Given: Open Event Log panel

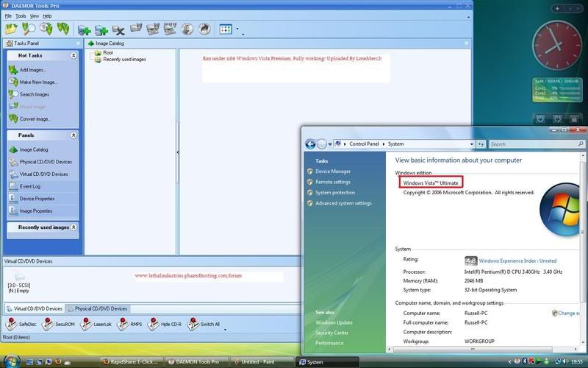Looking at the screenshot, I should pos(25,186).
